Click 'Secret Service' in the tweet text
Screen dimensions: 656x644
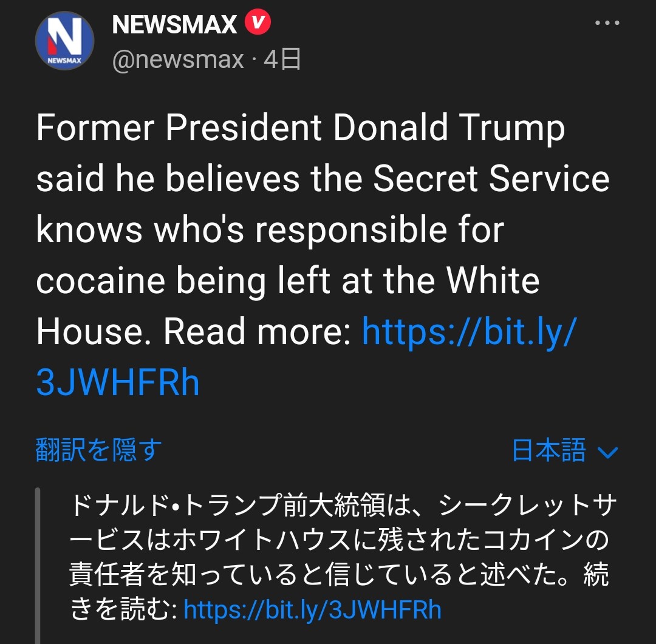click(491, 179)
